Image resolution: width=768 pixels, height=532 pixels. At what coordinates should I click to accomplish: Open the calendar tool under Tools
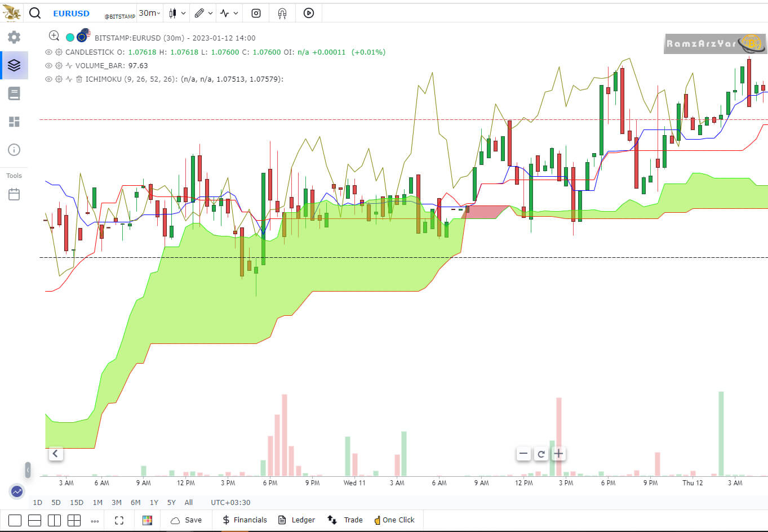[x=14, y=195]
